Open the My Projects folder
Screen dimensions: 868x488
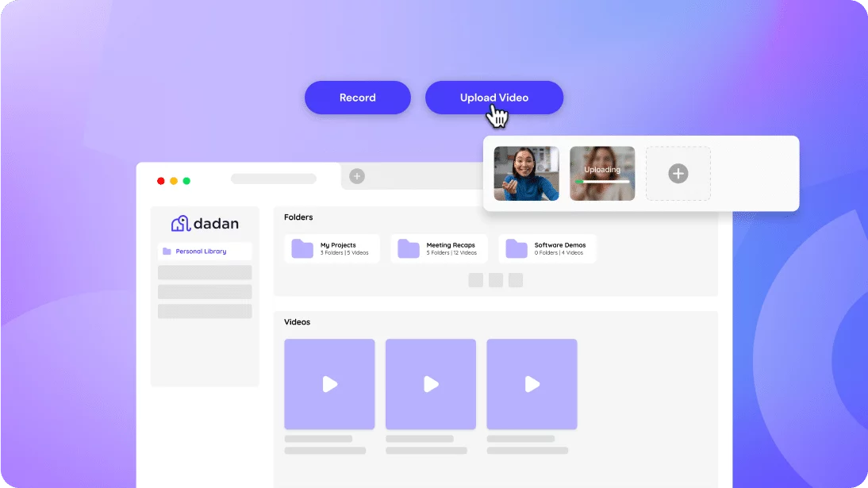coord(332,248)
